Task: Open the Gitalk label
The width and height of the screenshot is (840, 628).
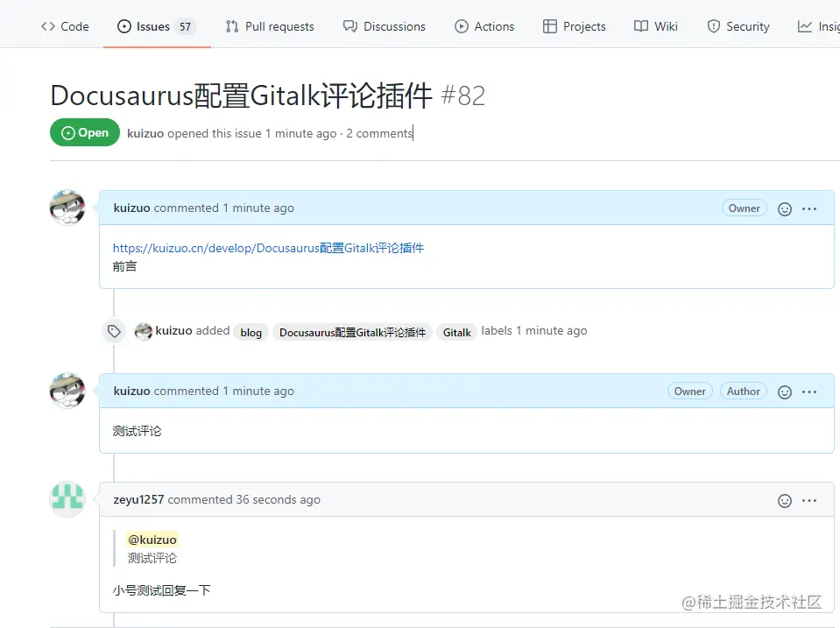Action: click(x=456, y=332)
